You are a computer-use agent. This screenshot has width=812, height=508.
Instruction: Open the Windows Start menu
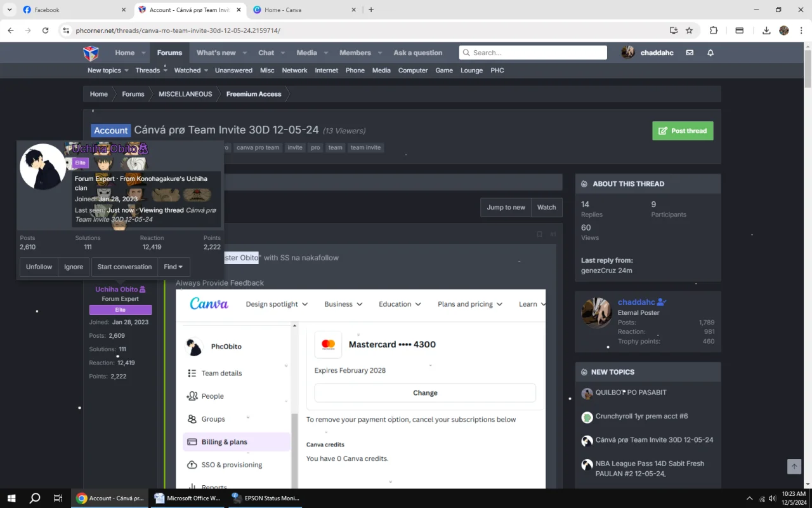coord(11,498)
